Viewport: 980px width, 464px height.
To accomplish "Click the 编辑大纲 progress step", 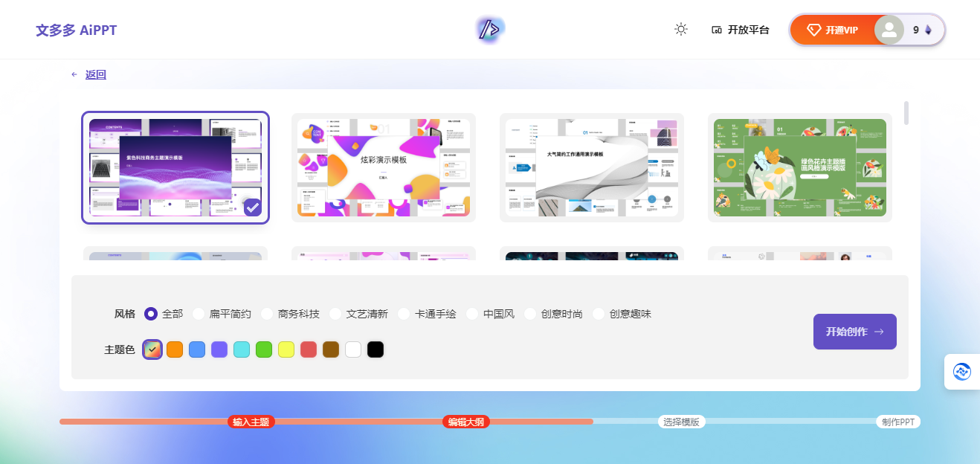I will [x=466, y=422].
